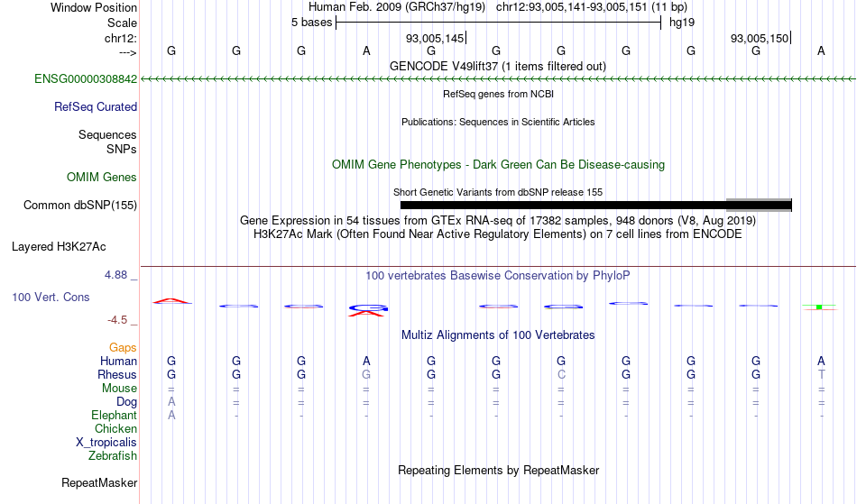This screenshot has width=857, height=504.
Task: Click Short Genetic Variants from dbSNP release 155
Action: click(498, 192)
